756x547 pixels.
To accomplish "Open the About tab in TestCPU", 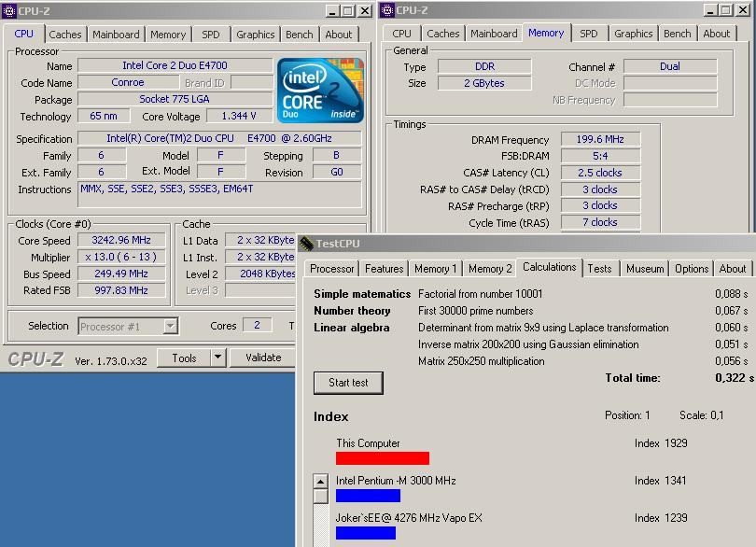I will coord(733,269).
